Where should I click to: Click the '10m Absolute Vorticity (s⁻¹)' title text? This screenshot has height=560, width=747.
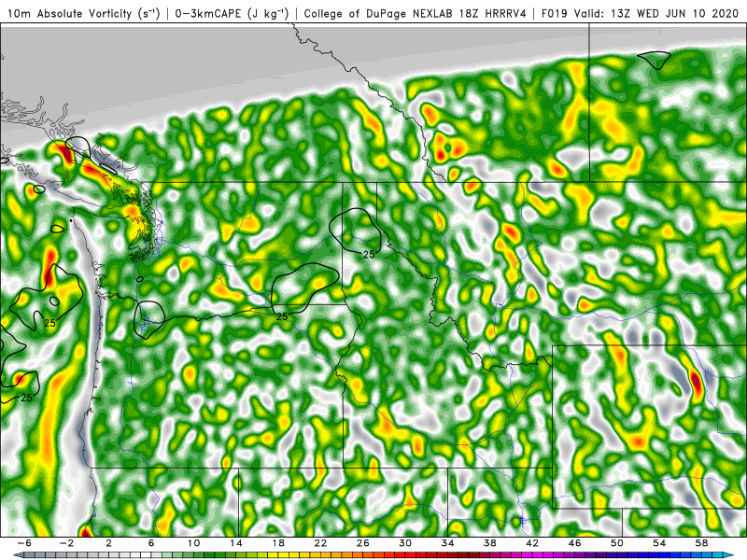pos(84,13)
